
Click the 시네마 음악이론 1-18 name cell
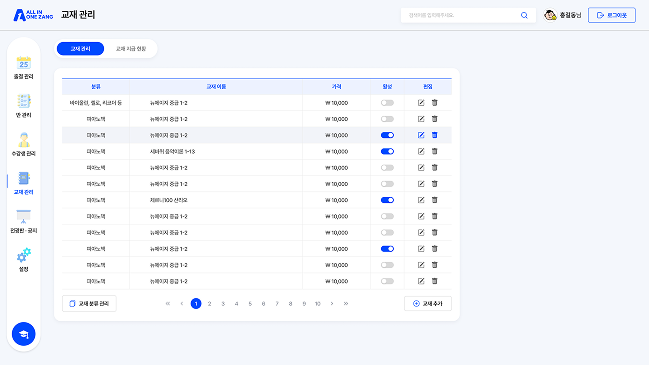pos(172,151)
